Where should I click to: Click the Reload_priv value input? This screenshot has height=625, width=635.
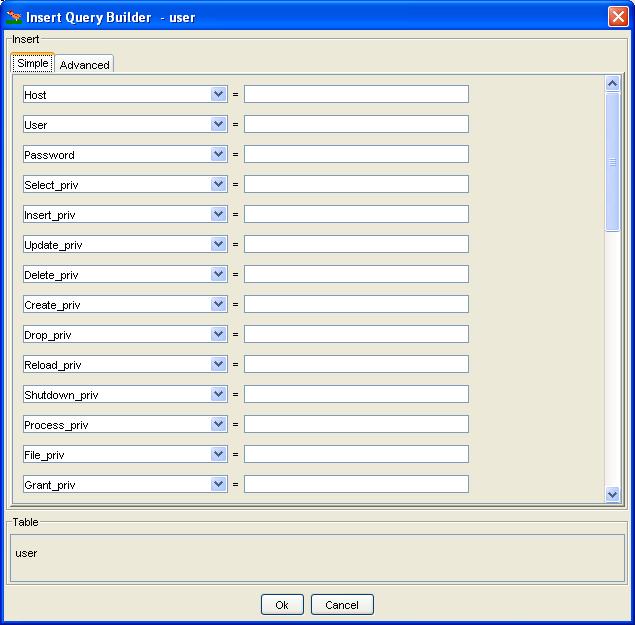[x=356, y=364]
